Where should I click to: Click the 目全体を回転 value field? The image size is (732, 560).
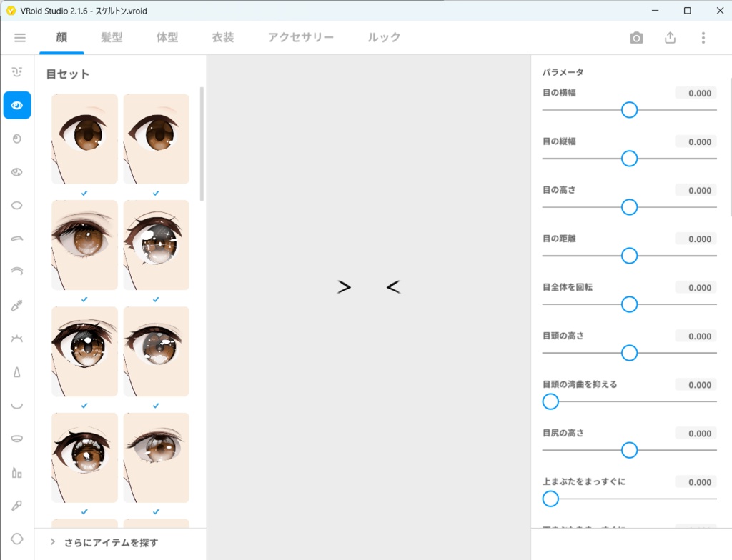point(696,287)
